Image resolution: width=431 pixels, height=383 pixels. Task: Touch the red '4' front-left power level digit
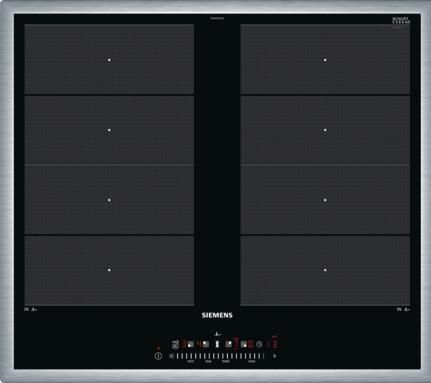click(199, 344)
